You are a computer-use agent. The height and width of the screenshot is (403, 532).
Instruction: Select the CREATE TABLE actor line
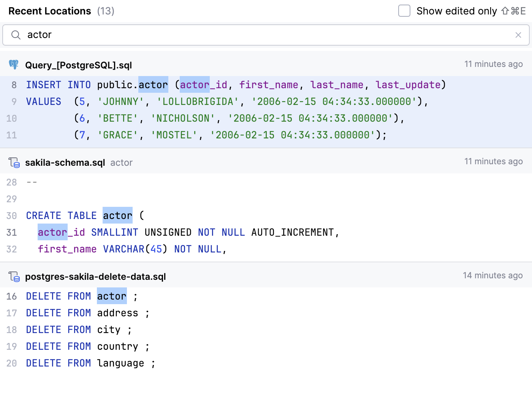click(x=85, y=216)
